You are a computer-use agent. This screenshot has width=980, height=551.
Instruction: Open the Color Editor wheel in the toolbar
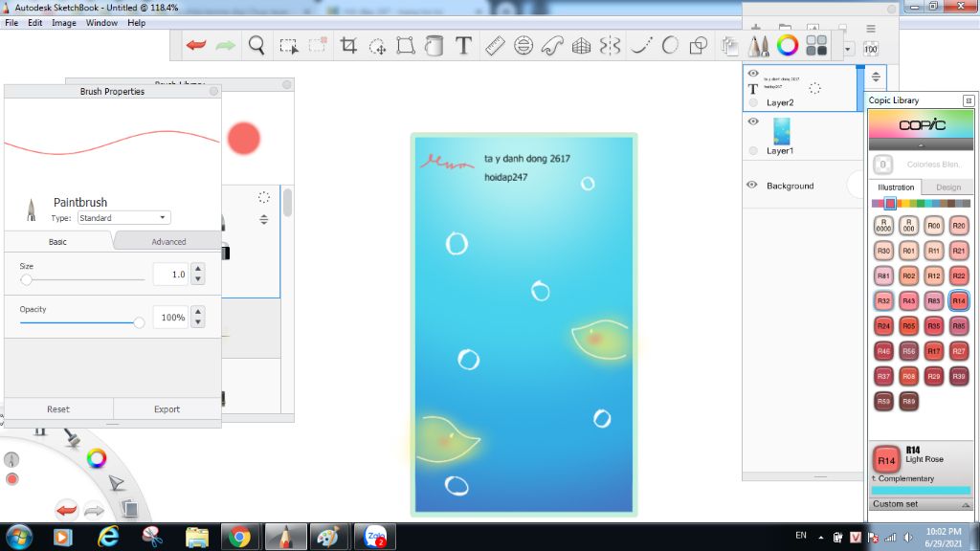788,45
